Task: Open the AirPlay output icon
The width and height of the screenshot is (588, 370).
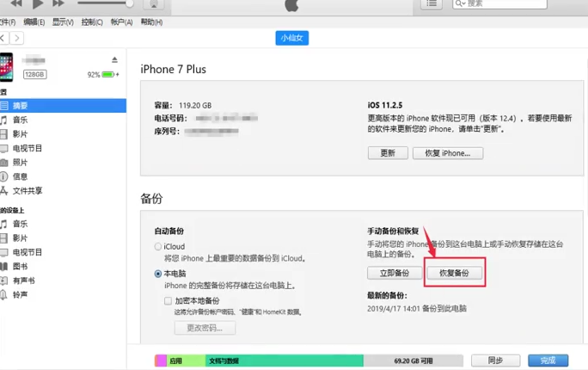Action: pos(154,4)
